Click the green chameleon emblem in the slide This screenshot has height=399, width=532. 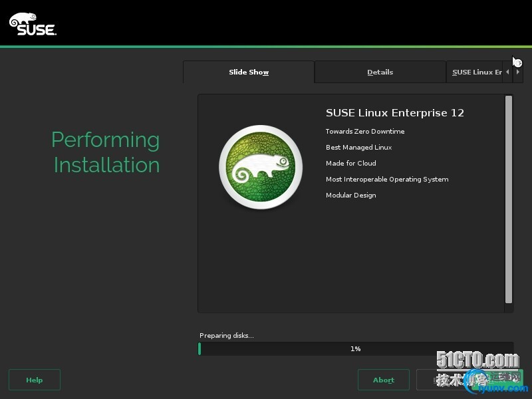[255, 167]
